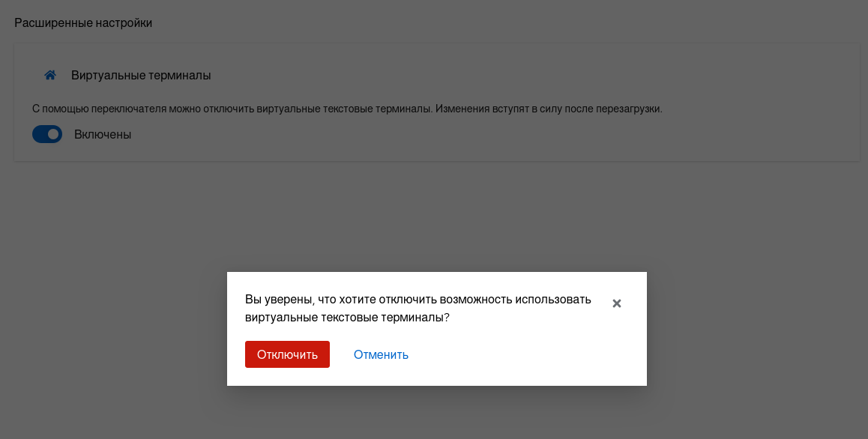Click the dimmed area right of the dialog
This screenshot has width=868, height=439.
point(757,330)
